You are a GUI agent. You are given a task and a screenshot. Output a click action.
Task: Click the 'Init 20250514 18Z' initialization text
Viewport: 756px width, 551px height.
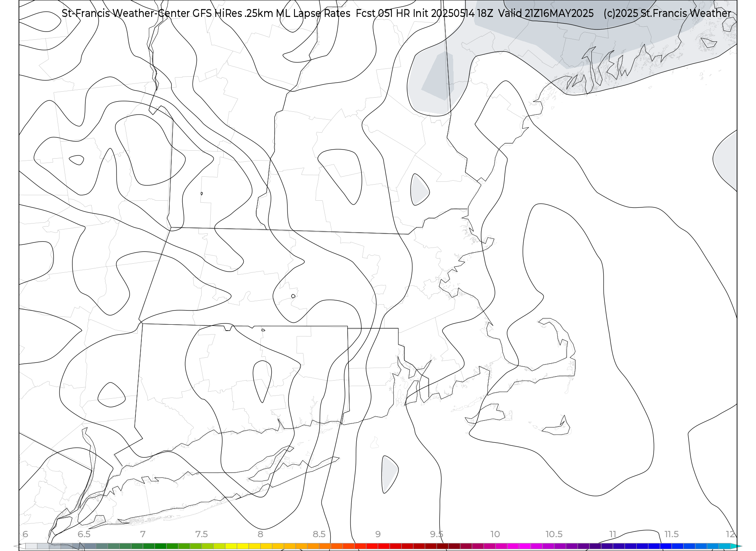(453, 13)
